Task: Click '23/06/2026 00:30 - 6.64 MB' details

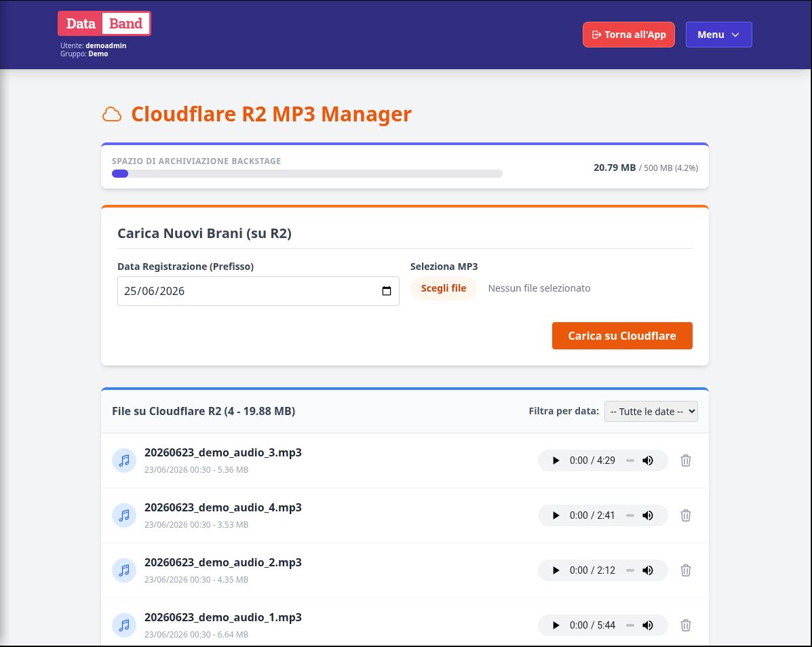Action: click(196, 635)
